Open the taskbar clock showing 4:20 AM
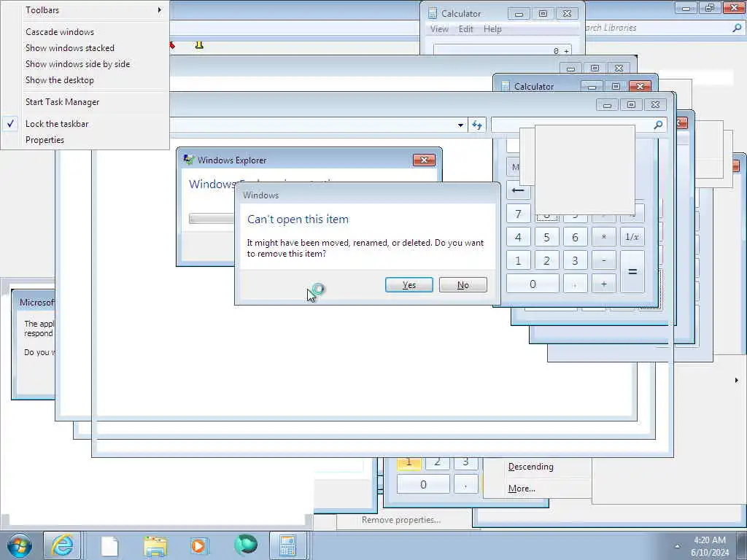Viewport: 747px width, 560px height. 710,546
